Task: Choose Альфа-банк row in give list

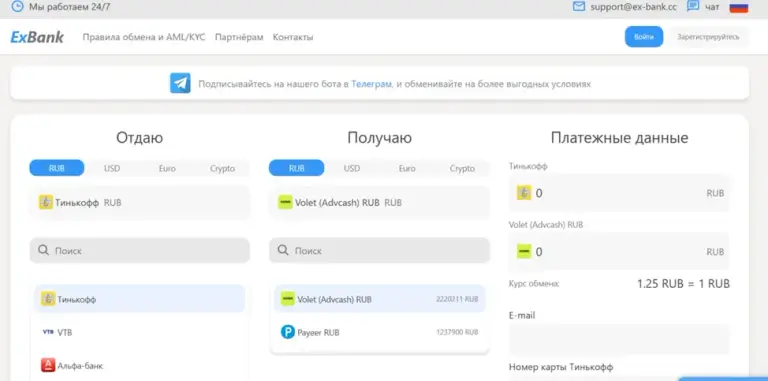Action: (x=140, y=365)
